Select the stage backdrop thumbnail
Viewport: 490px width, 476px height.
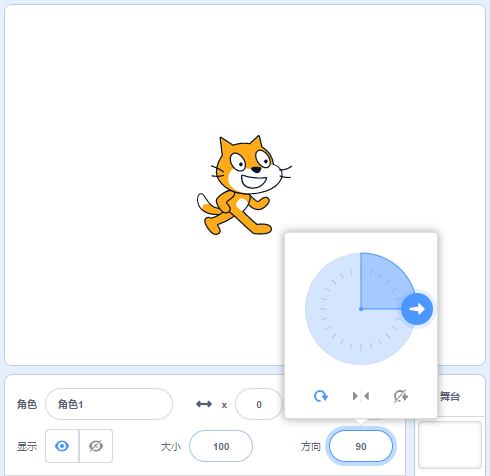point(450,445)
